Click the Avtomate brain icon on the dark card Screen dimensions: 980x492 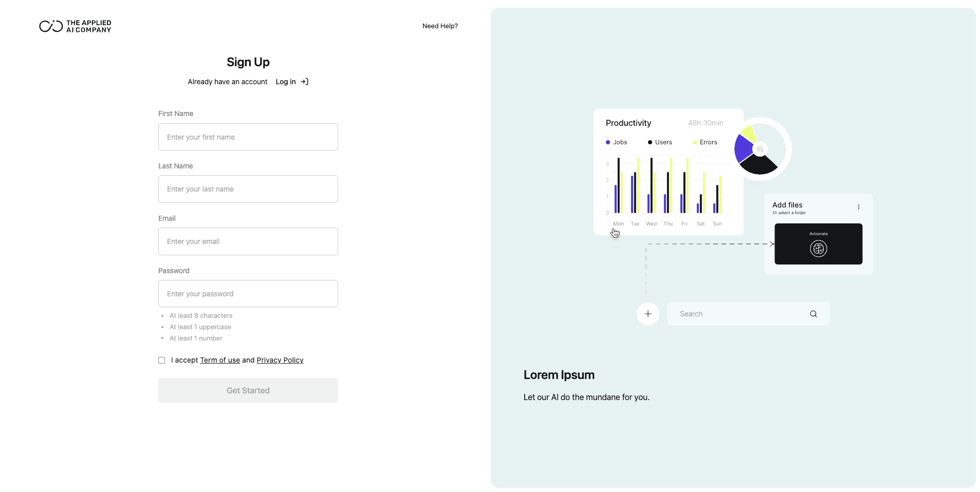coord(819,249)
